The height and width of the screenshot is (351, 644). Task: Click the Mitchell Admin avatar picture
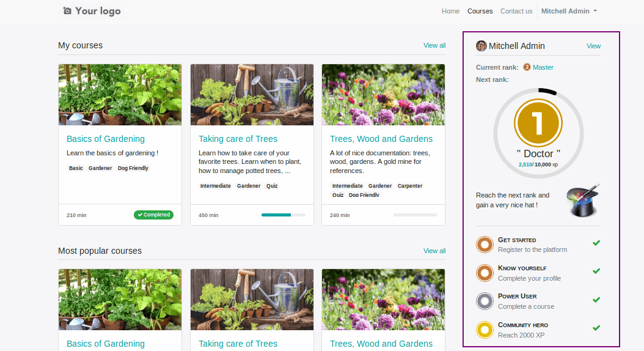(x=481, y=46)
